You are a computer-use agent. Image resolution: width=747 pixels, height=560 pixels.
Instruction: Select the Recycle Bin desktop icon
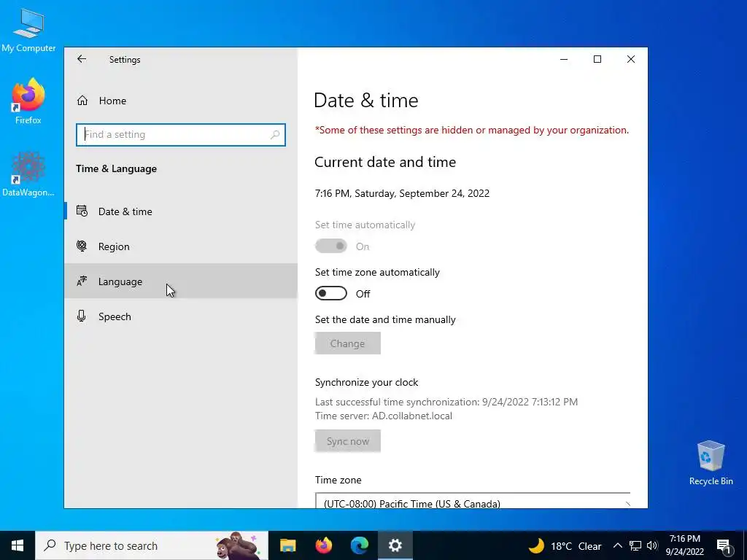pyautogui.click(x=711, y=463)
